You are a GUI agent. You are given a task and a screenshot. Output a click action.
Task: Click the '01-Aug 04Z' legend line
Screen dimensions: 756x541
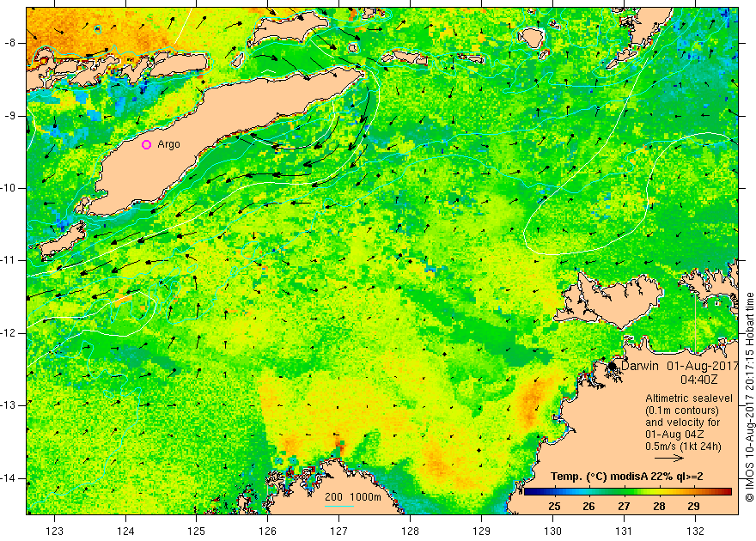(x=674, y=435)
